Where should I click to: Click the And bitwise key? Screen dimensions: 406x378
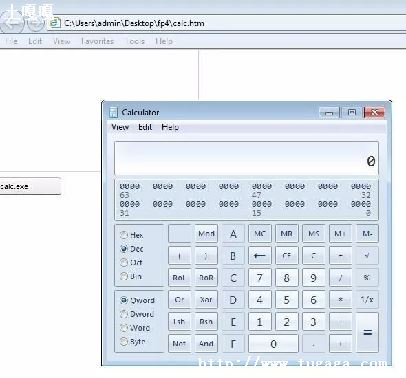coord(206,344)
